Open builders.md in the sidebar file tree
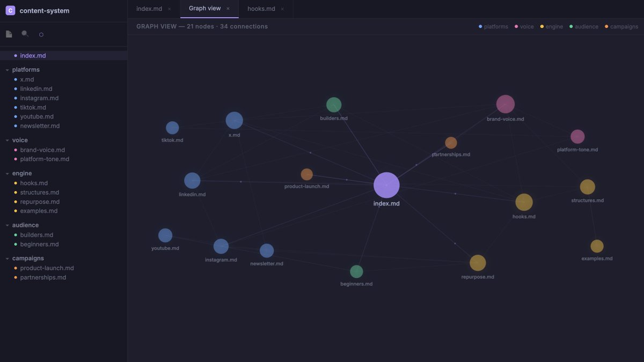644x362 pixels. (63, 235)
